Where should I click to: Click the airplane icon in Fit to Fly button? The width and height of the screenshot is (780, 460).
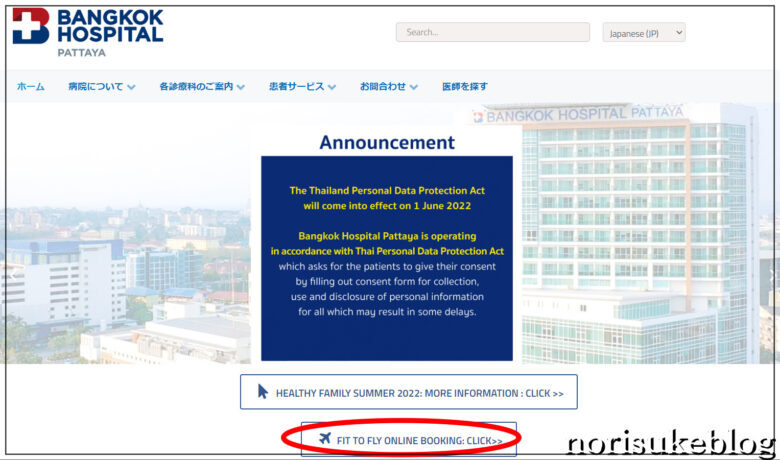pos(325,439)
